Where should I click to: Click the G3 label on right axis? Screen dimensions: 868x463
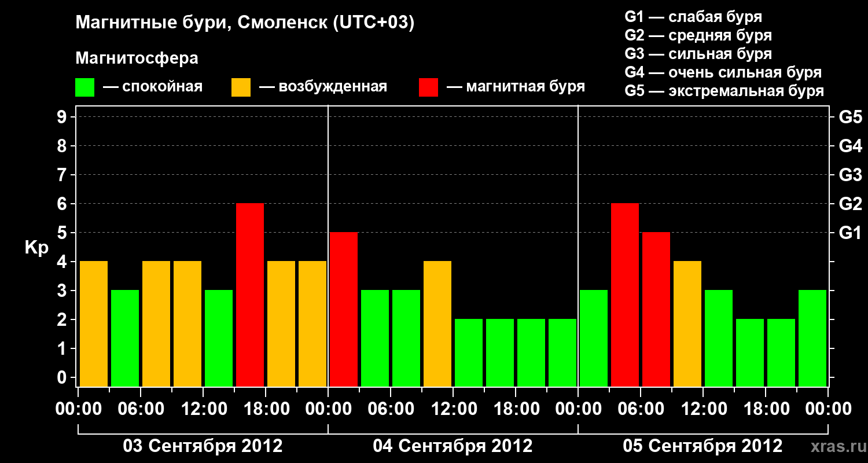click(850, 175)
